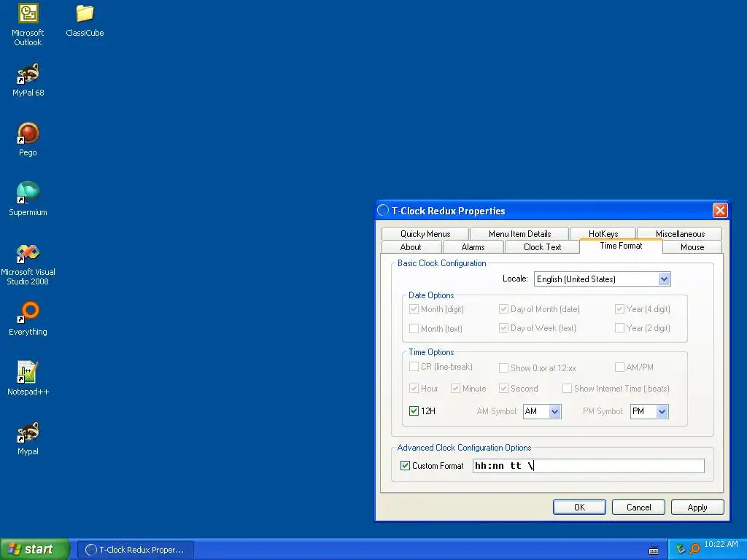Open the Locale dropdown list
747x560 pixels.
pyautogui.click(x=664, y=279)
